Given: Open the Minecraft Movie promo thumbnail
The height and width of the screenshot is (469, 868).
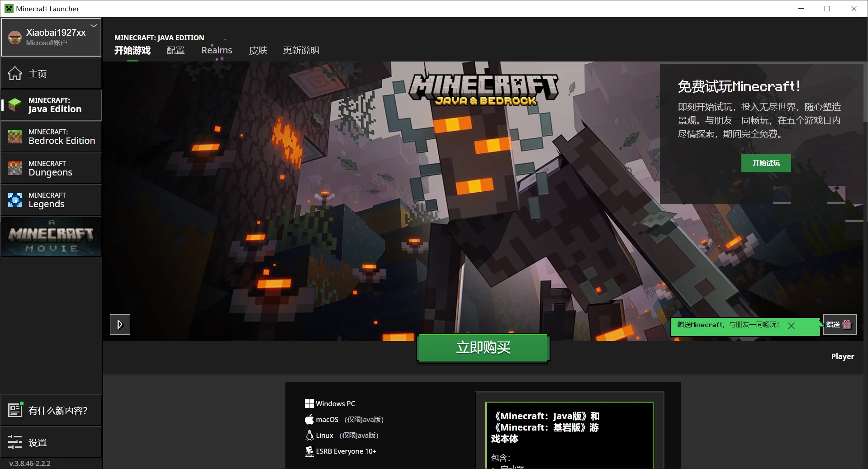Looking at the screenshot, I should [x=52, y=237].
